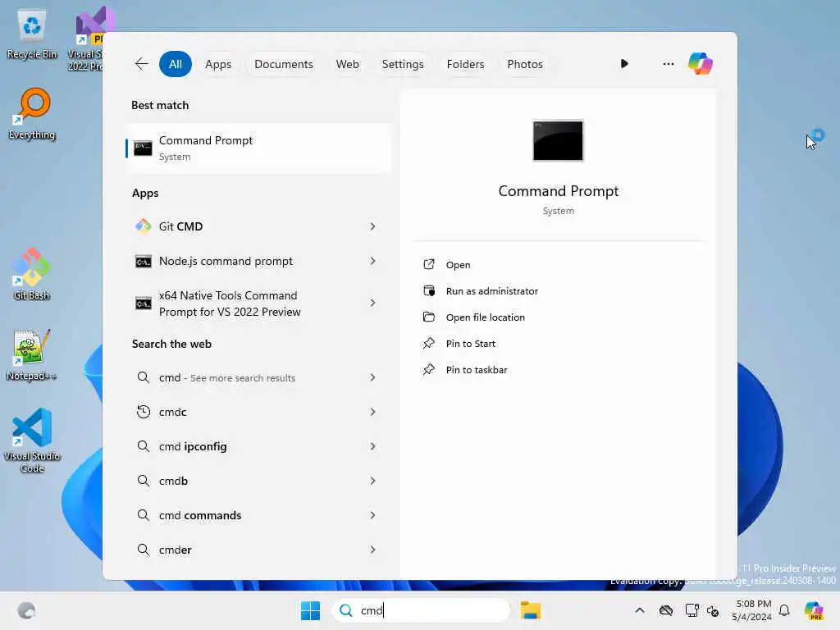The image size is (840, 630).
Task: Open Recycle Bin on the desktop
Action: [32, 34]
